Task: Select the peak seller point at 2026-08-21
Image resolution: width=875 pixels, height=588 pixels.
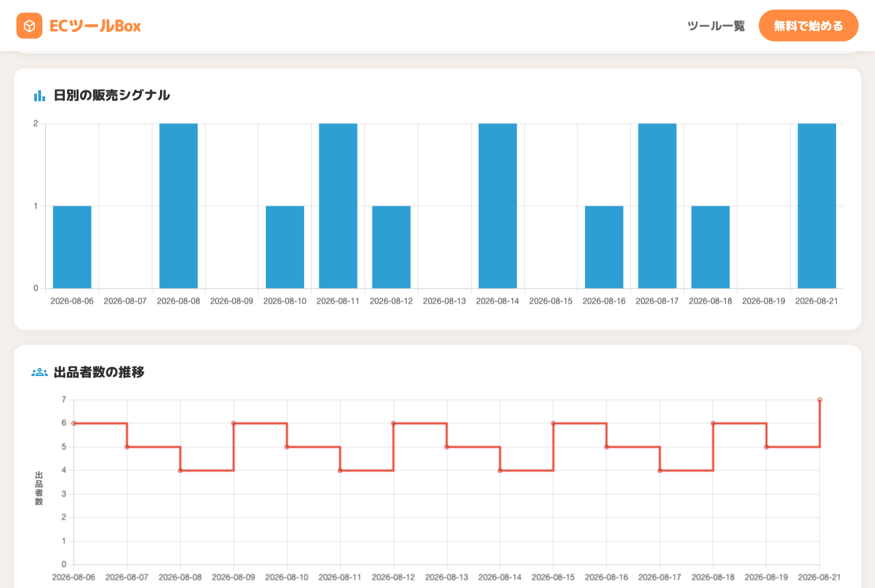Action: coord(820,400)
